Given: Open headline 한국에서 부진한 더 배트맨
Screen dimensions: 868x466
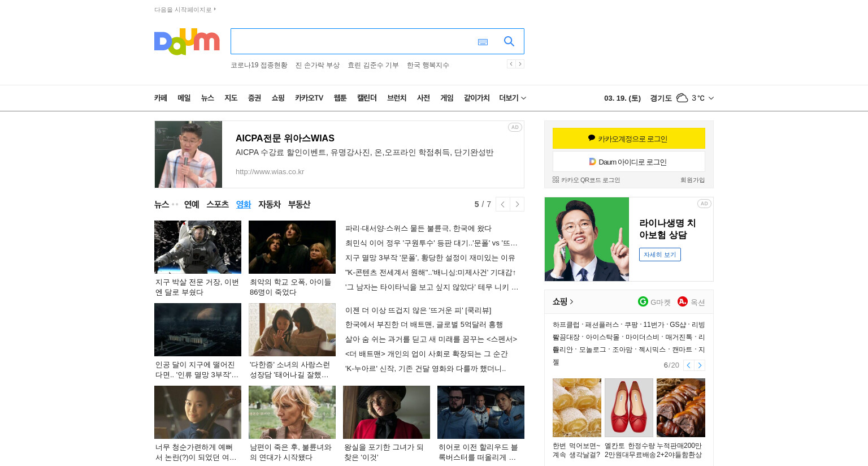Looking at the screenshot, I should 424,325.
